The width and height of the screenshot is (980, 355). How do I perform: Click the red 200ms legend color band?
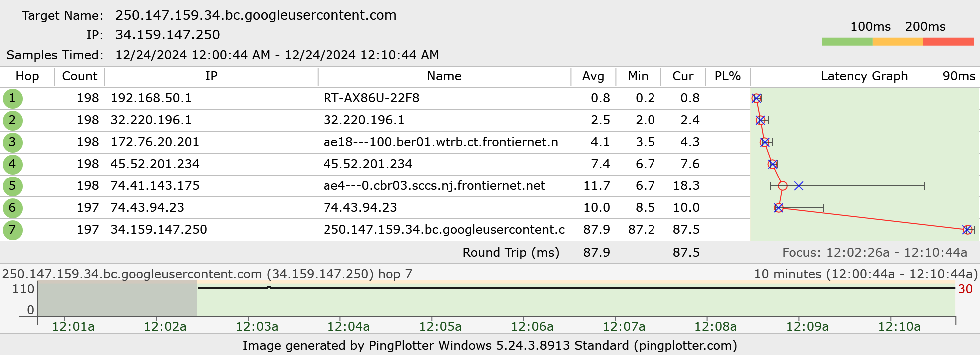point(948,42)
